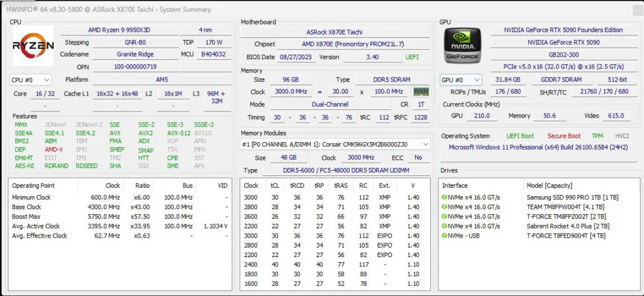Image resolution: width=644 pixels, height=296 pixels.
Task: Click the BIOS date 08/27/2025 field
Action: (x=297, y=57)
